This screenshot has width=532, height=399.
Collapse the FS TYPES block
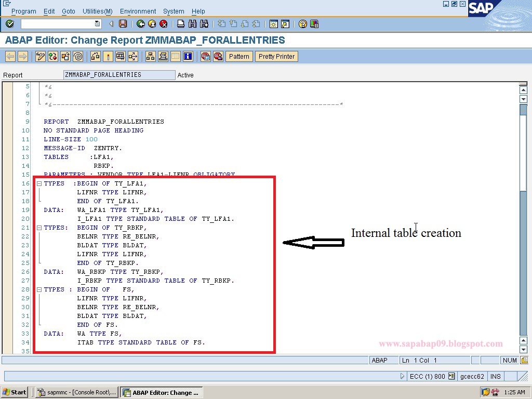point(39,289)
